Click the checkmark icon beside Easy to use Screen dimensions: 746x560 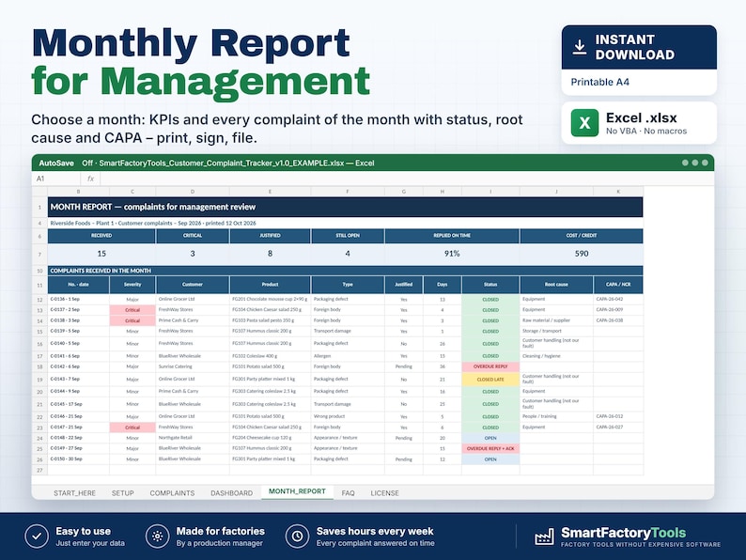37,537
